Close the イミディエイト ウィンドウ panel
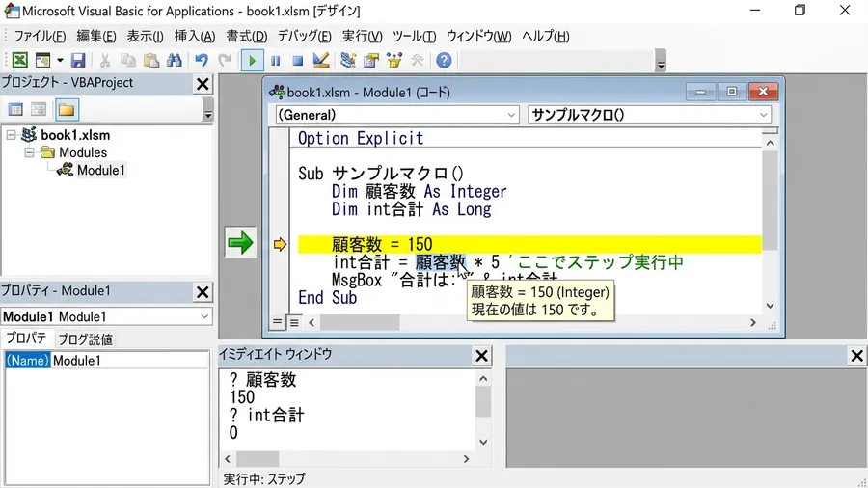Viewport: 868px width, 488px height. click(481, 356)
